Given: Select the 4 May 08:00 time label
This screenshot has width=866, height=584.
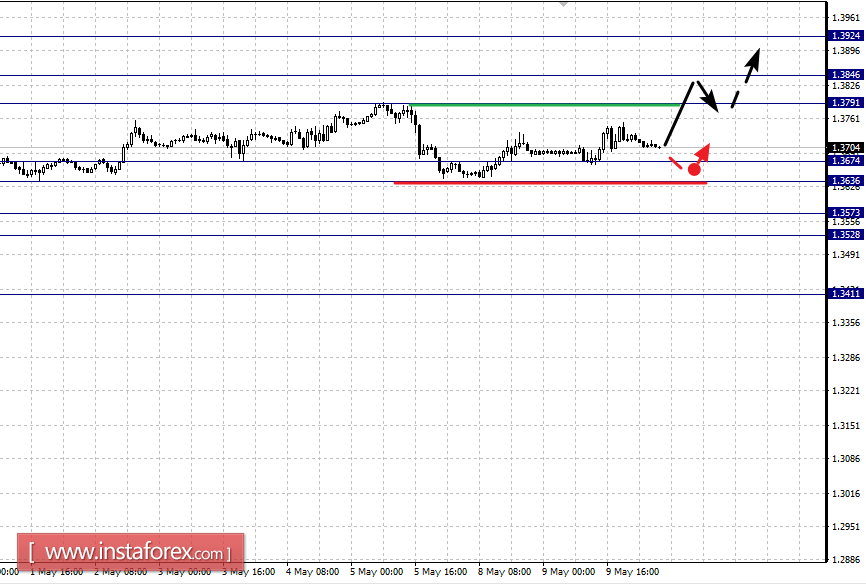Looking at the screenshot, I should [313, 572].
